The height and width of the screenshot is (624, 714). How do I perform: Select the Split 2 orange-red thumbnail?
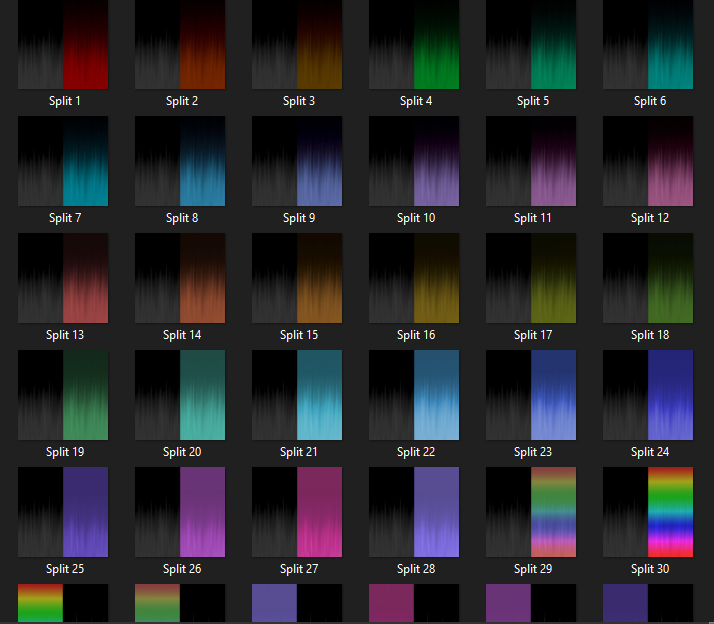coord(180,44)
